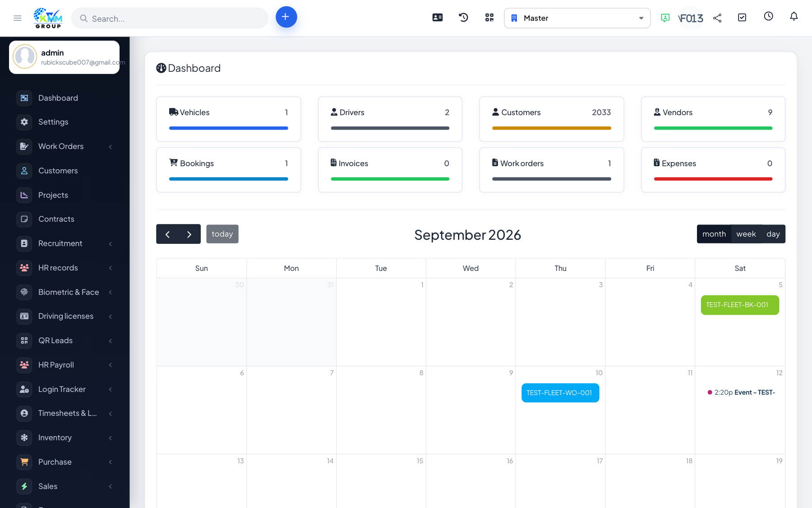Screen dimensions: 812x508
Task: Click the blue plus quick-add button
Action: tap(286, 17)
